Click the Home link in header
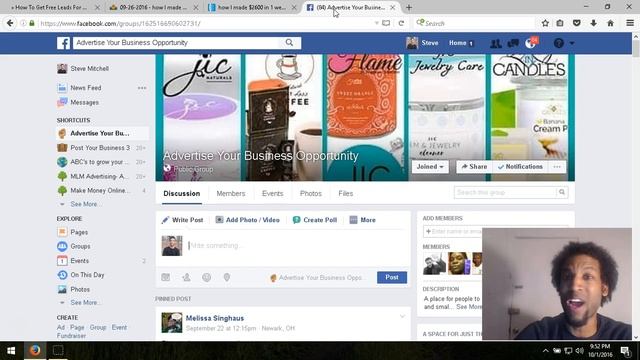Image resolution: width=640 pixels, height=360 pixels. coord(457,43)
